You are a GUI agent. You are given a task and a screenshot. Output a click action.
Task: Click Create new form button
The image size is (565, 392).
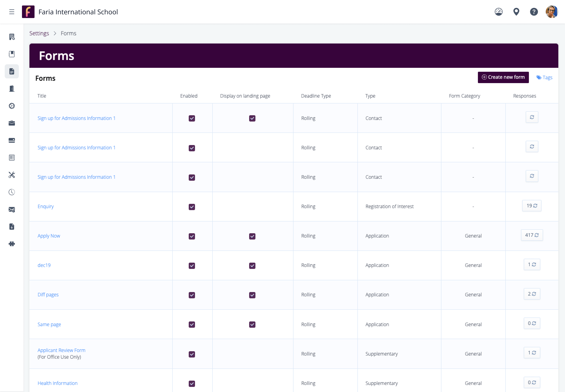pos(503,77)
